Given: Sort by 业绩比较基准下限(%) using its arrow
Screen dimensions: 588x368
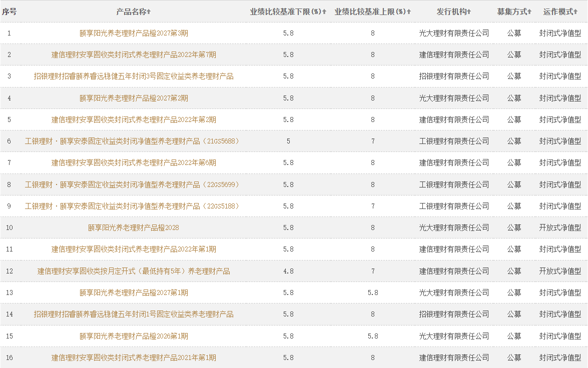Looking at the screenshot, I should point(324,11).
